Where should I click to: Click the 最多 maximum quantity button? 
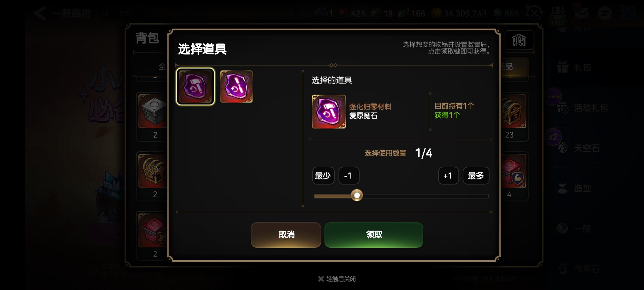tap(476, 176)
